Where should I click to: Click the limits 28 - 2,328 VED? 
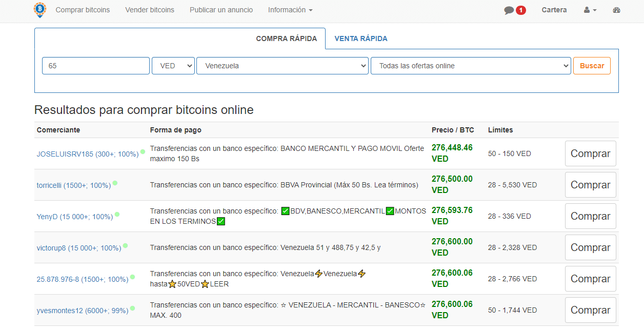click(513, 247)
